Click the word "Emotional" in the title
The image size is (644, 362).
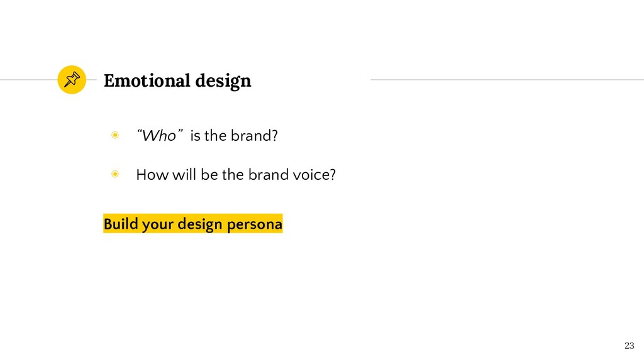(x=147, y=80)
